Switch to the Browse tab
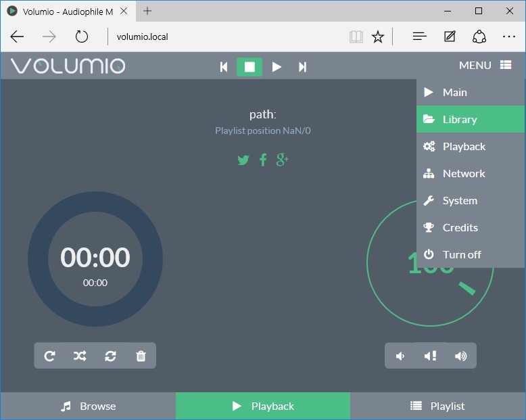Screen dimensions: 526x420 point(88,406)
